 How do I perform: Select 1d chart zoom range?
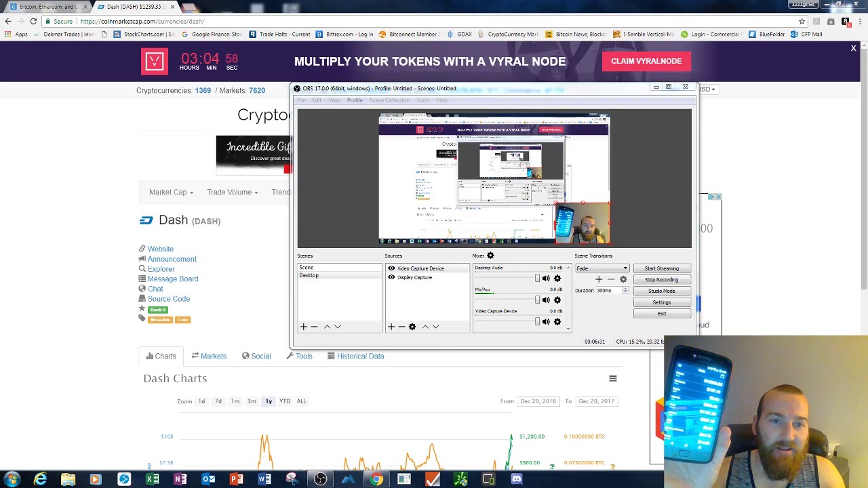pos(201,401)
